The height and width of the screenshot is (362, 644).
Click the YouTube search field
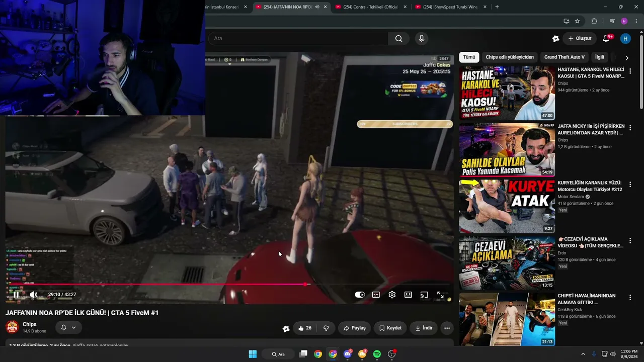[x=297, y=39]
